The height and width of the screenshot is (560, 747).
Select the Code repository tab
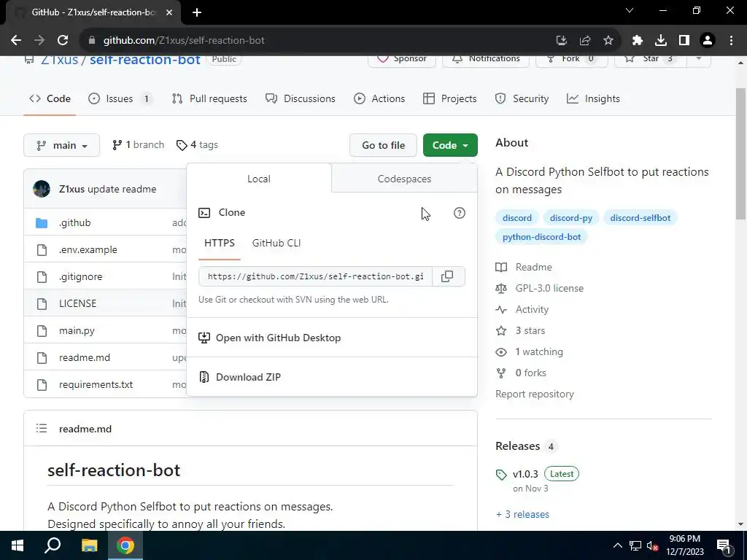pos(50,98)
